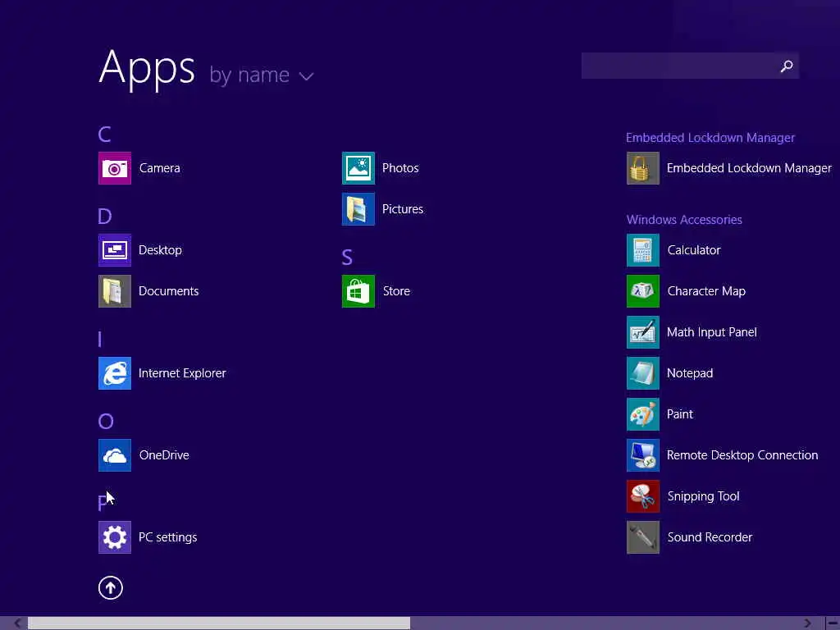The width and height of the screenshot is (840, 630).
Task: Open the OneDrive cloud icon
Action: coord(115,455)
